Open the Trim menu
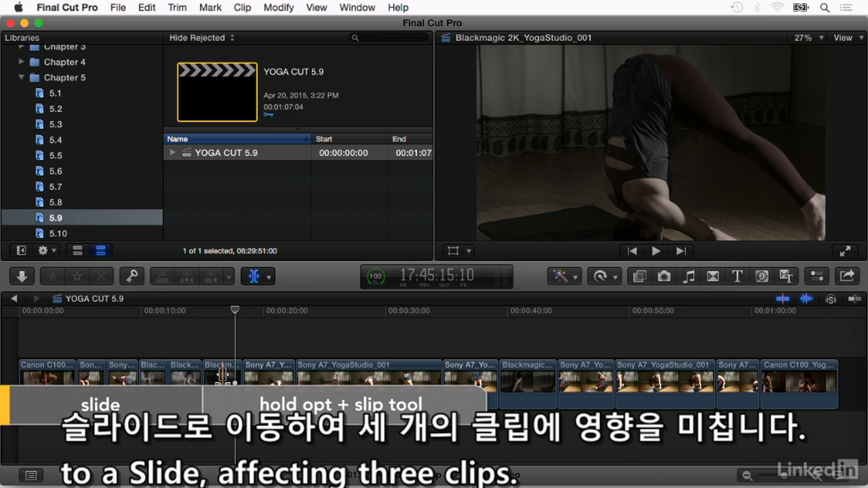 177,7
